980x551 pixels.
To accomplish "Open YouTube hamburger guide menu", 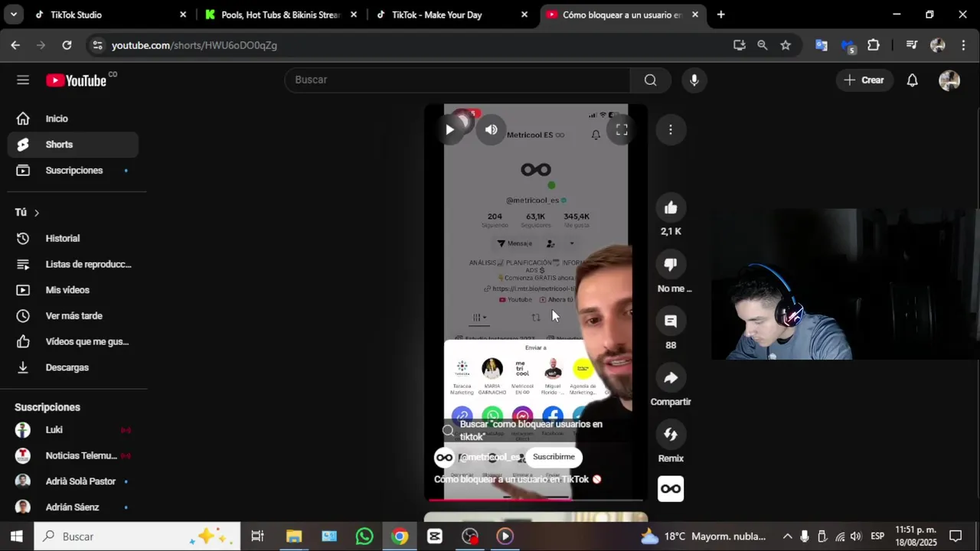I will click(23, 80).
